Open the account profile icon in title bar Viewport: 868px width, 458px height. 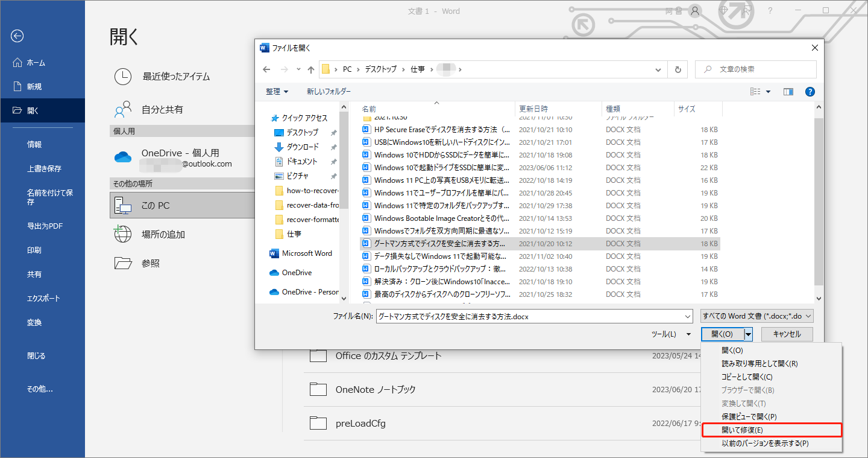coord(696,10)
